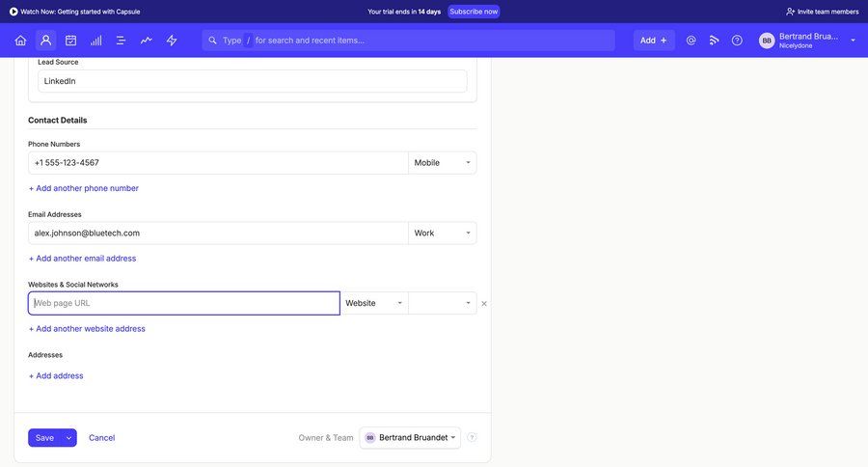868x467 pixels.
Task: Focus the Web page URL field
Action: point(184,303)
